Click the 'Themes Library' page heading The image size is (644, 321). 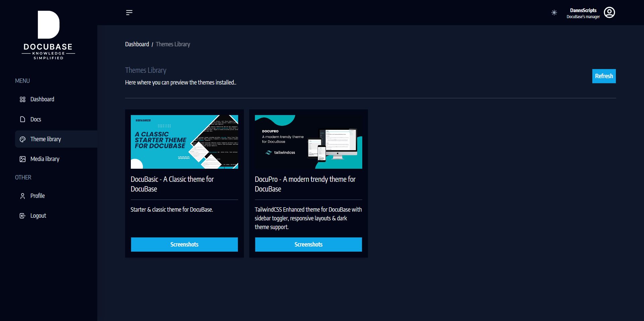pos(146,70)
